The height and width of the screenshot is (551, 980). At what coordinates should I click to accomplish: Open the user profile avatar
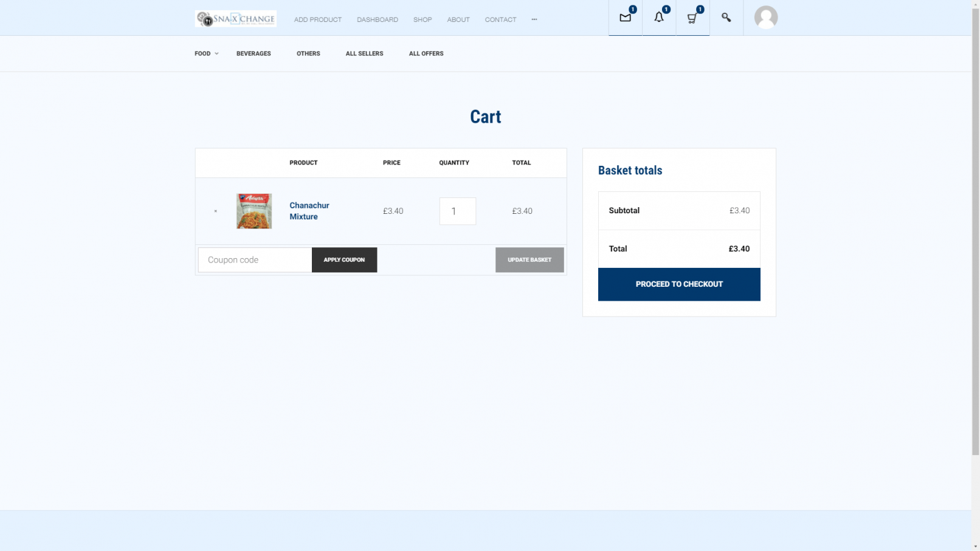click(x=765, y=18)
